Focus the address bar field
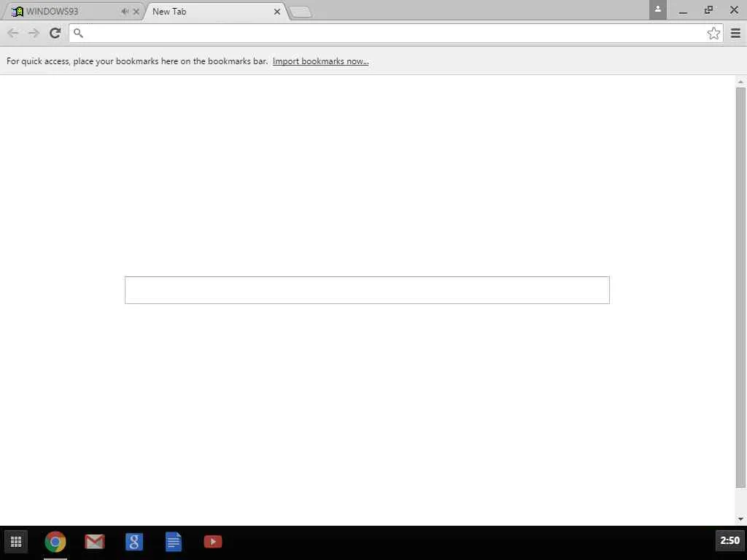The height and width of the screenshot is (560, 747). tap(395, 33)
